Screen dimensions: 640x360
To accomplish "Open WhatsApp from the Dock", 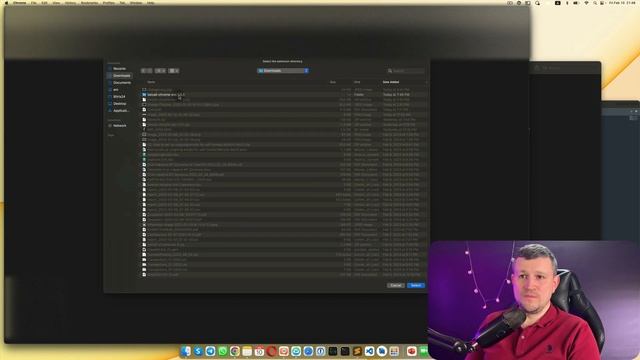I will click(x=222, y=351).
